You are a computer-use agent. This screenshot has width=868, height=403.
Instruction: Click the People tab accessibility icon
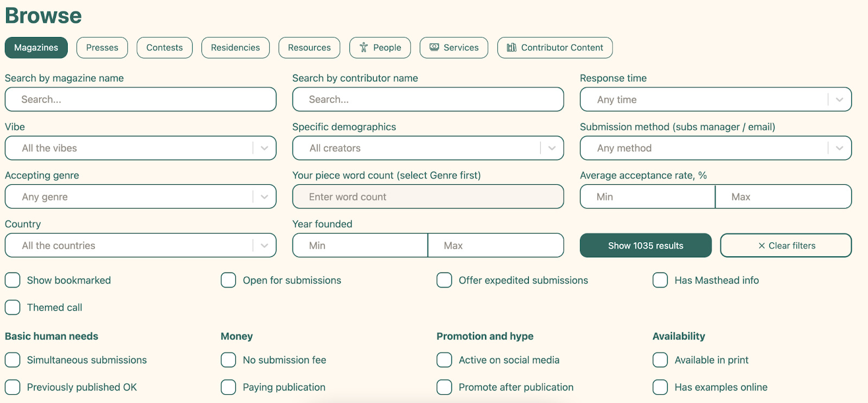363,48
